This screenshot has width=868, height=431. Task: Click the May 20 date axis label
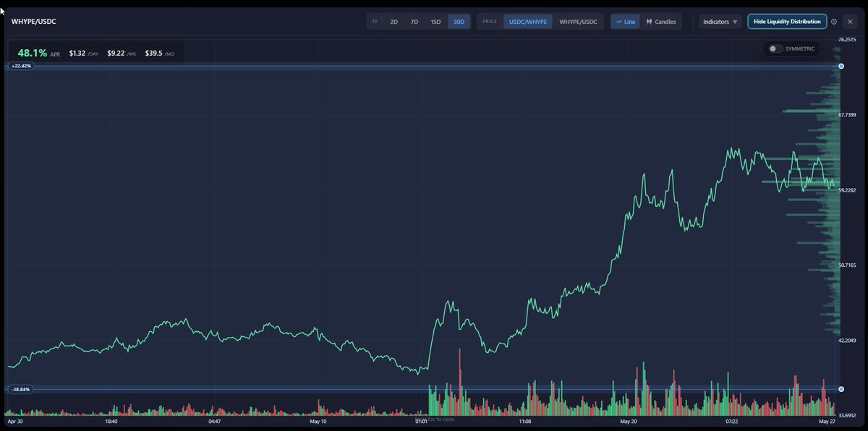click(629, 421)
